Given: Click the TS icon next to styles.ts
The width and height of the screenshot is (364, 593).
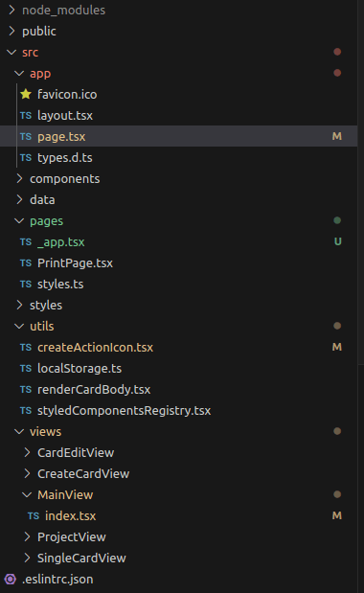Looking at the screenshot, I should (26, 284).
